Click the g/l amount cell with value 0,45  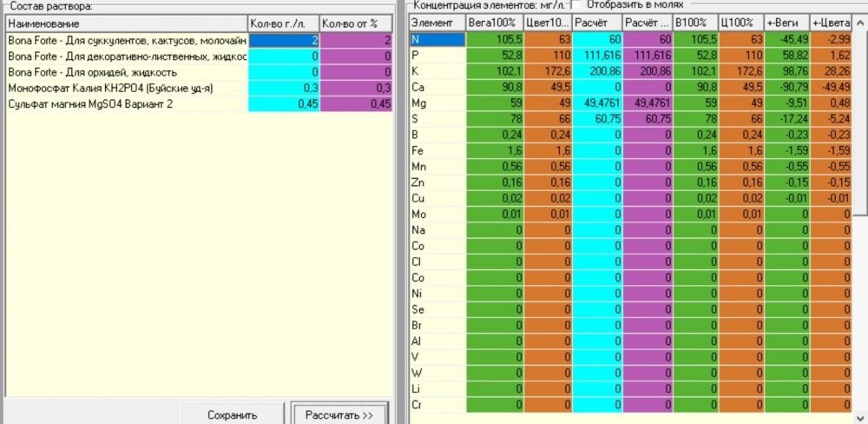coord(284,103)
